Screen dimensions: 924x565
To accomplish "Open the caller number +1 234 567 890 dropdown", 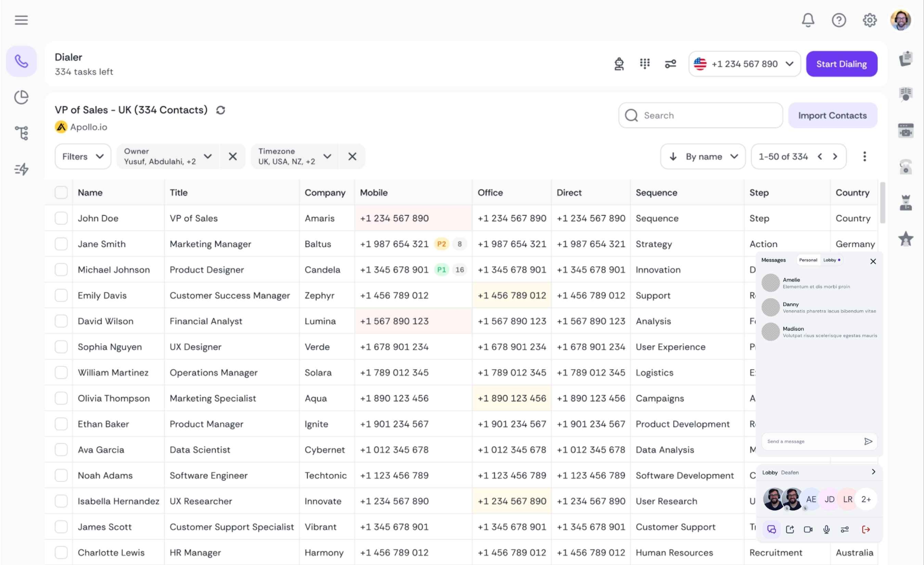I will click(x=744, y=64).
